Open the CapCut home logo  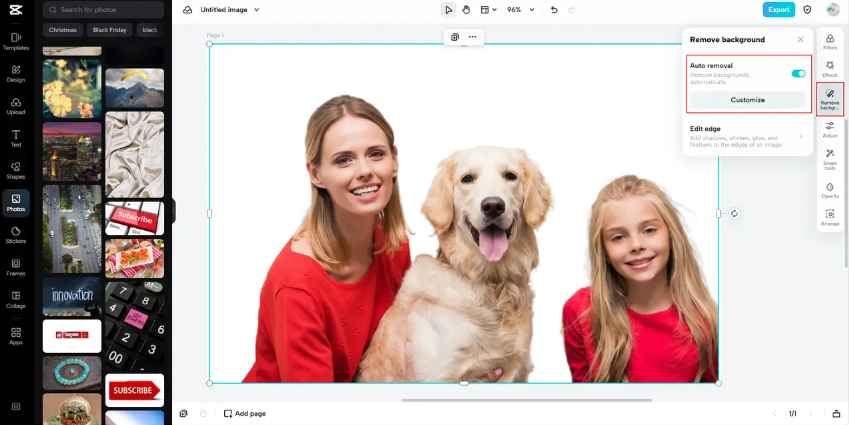point(16,10)
